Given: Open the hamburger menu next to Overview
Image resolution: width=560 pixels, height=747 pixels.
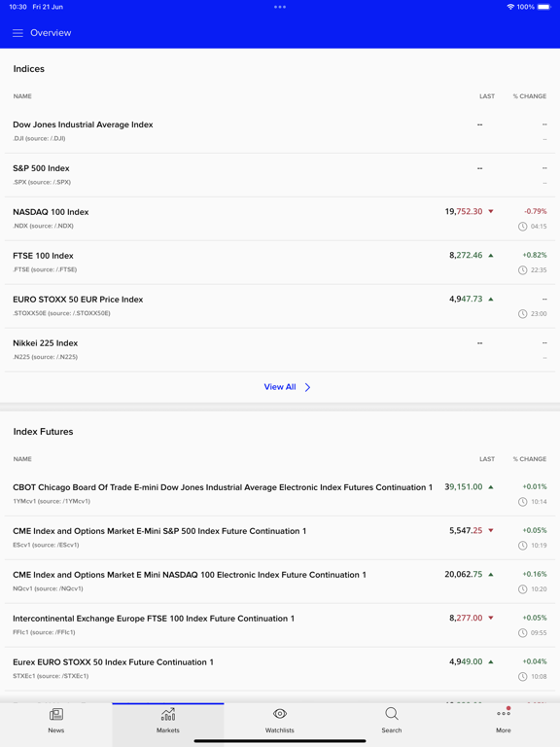Looking at the screenshot, I should 17,33.
